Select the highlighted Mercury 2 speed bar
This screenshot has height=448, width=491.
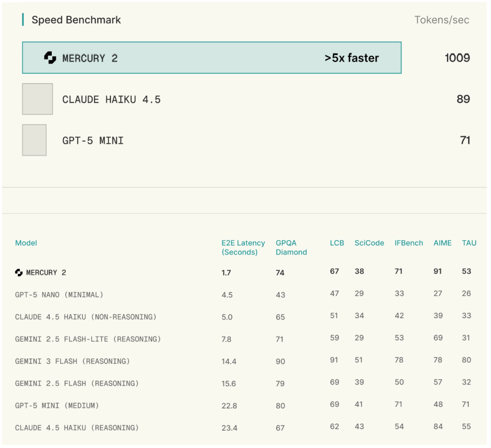[211, 58]
